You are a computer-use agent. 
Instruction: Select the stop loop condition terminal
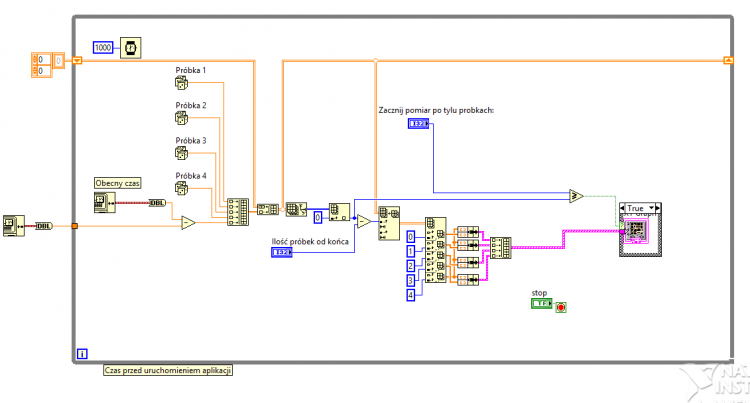[561, 307]
